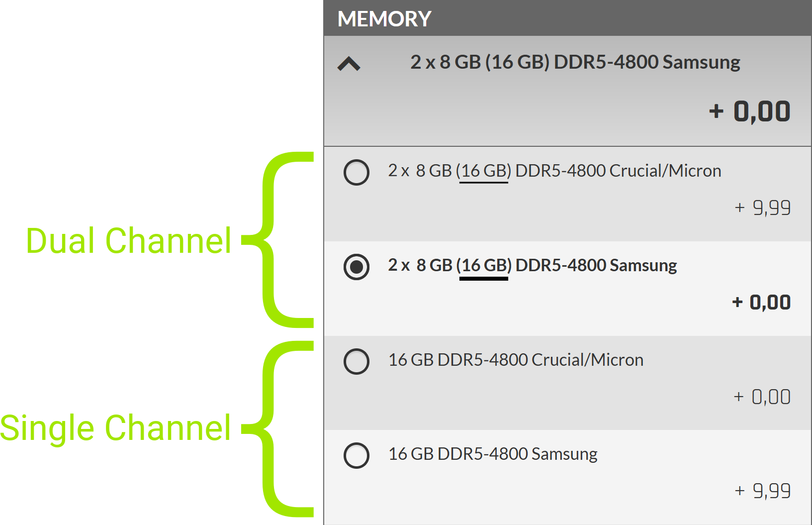
Task: Click the + 9,99 price on the Samsung single channel row
Action: [x=763, y=491]
